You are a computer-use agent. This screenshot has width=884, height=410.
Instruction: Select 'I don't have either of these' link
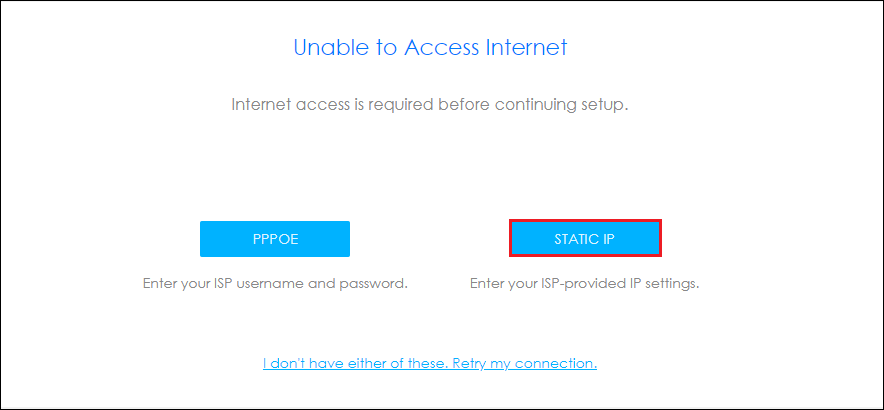(430, 363)
